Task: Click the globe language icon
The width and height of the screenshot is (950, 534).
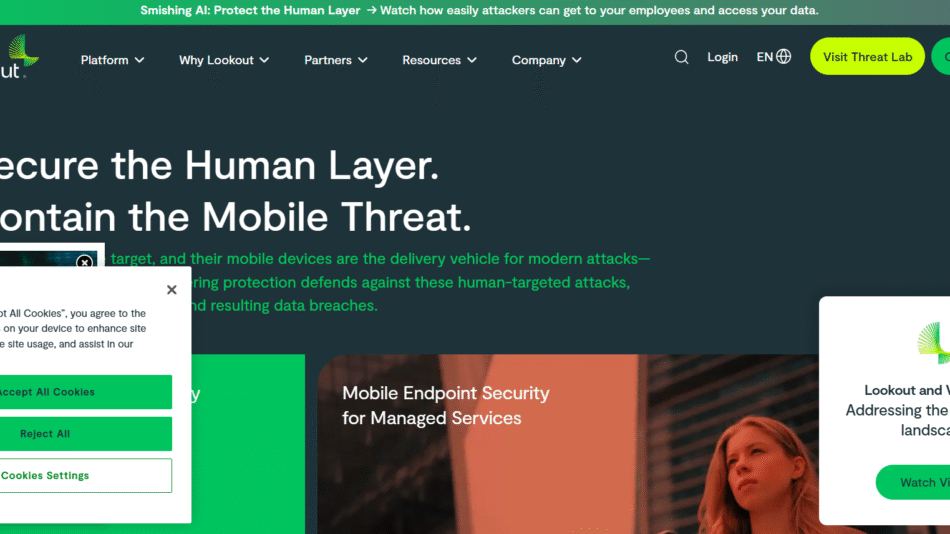Action: tap(784, 57)
